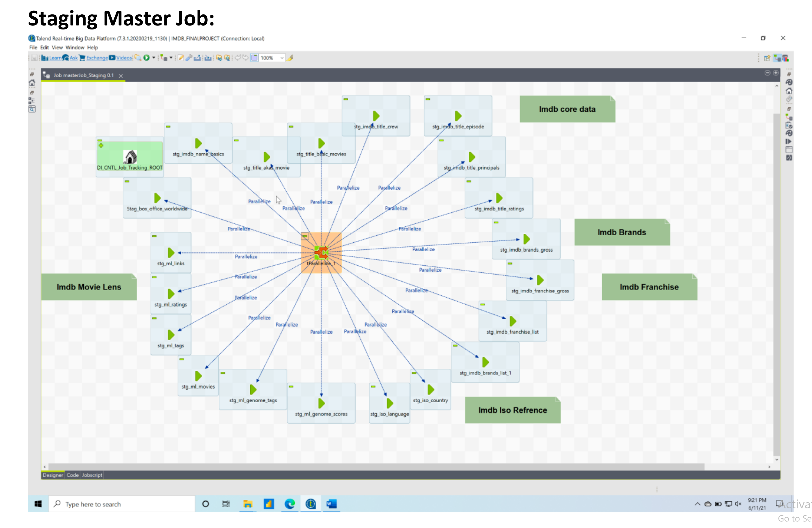
Task: Click the pencil edit icon in toolbar
Action: (x=181, y=58)
